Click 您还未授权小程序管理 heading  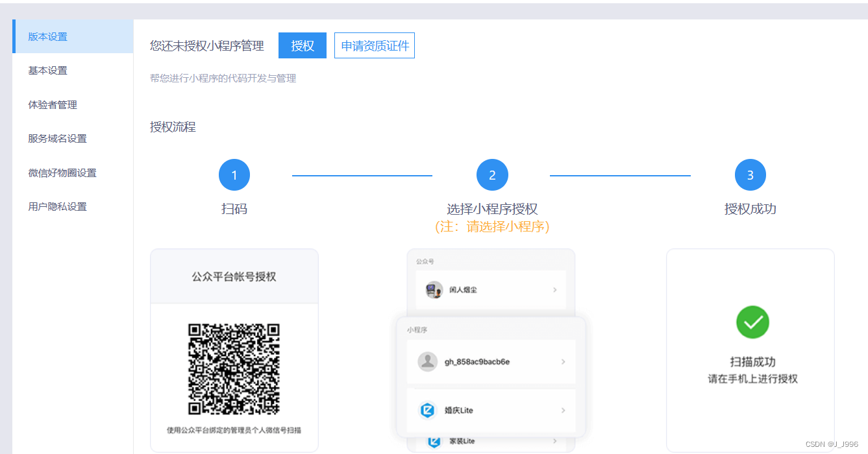[207, 45]
